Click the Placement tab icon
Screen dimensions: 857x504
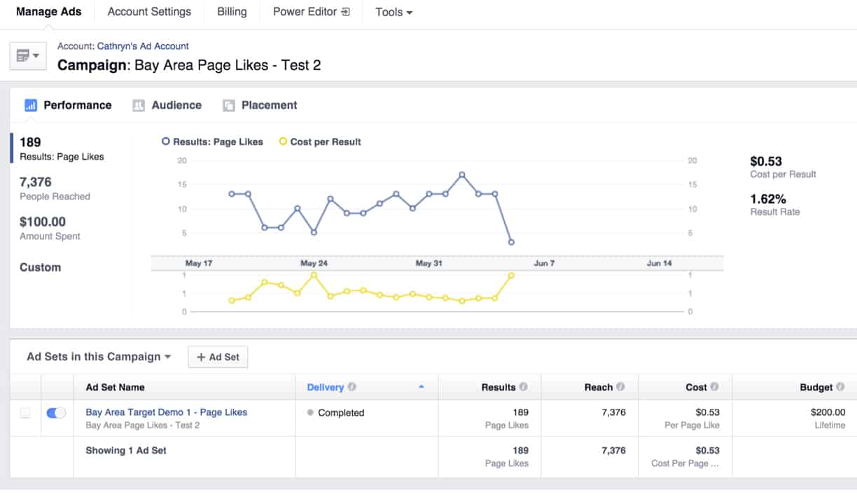click(x=229, y=105)
